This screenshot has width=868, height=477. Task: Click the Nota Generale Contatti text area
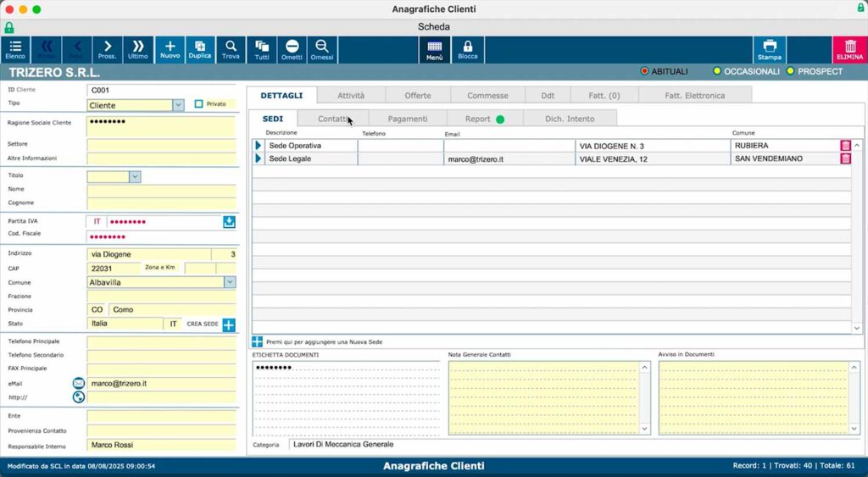coord(544,398)
